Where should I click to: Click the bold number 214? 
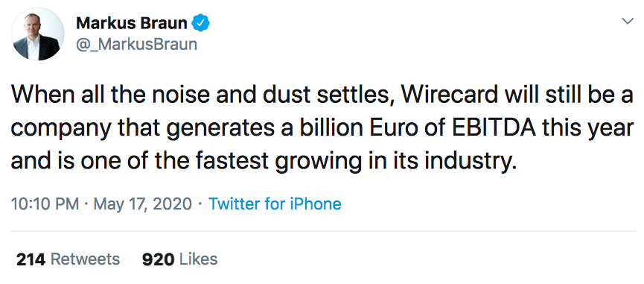point(31,259)
